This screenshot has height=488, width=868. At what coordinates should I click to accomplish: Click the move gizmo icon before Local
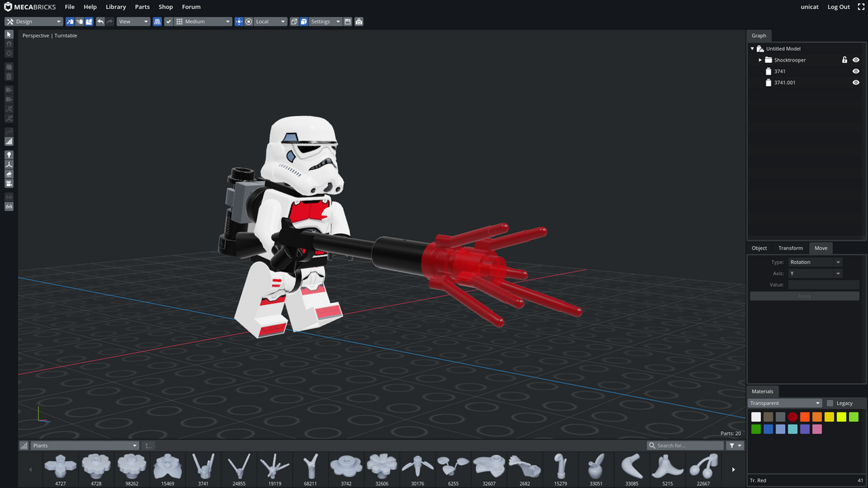pos(239,22)
